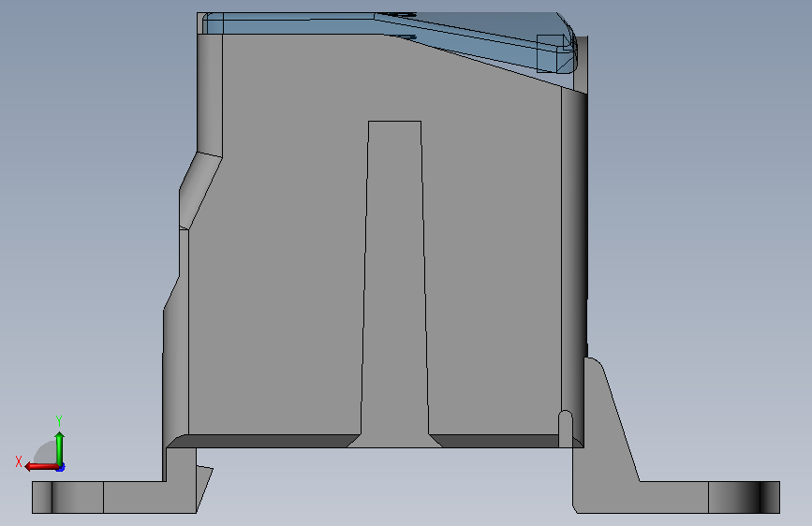Click the green Y axis arrow of triad

tap(60, 447)
